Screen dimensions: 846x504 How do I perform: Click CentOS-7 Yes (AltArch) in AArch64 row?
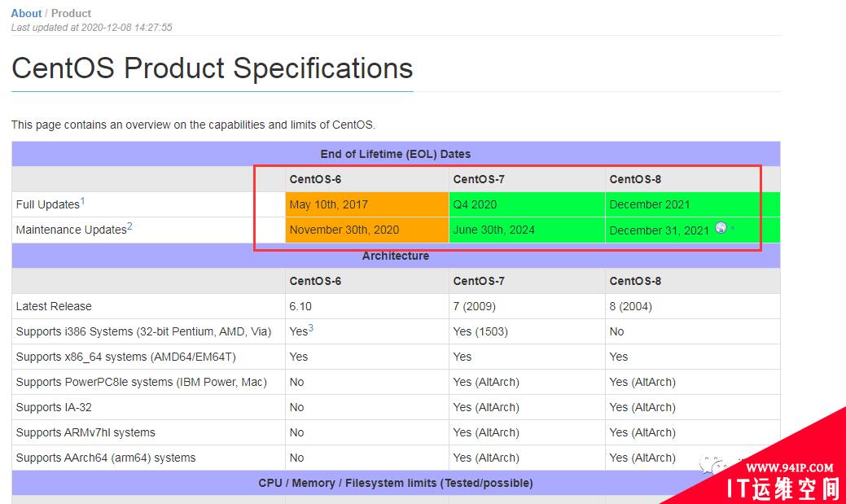click(486, 458)
